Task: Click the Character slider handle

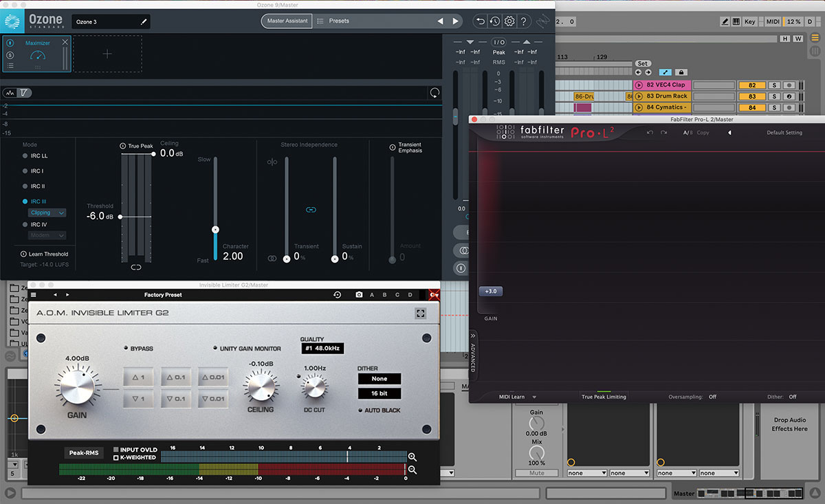Action: [215, 230]
